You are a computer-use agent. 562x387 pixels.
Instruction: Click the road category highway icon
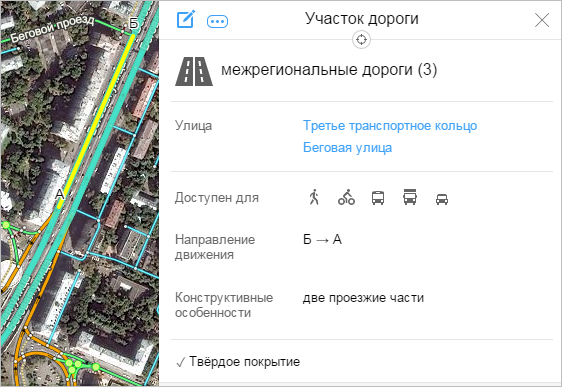[194, 71]
